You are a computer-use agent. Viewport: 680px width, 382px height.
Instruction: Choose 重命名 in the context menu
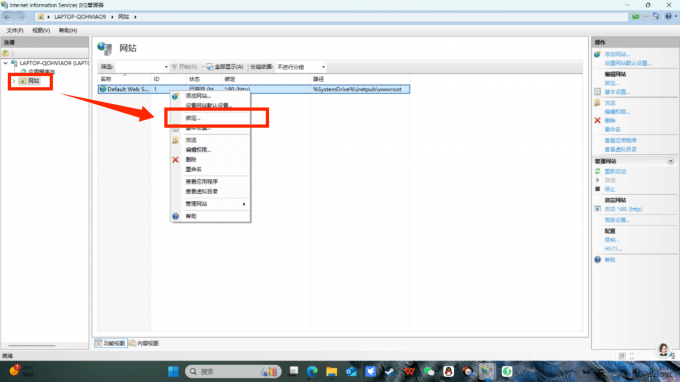coord(193,169)
